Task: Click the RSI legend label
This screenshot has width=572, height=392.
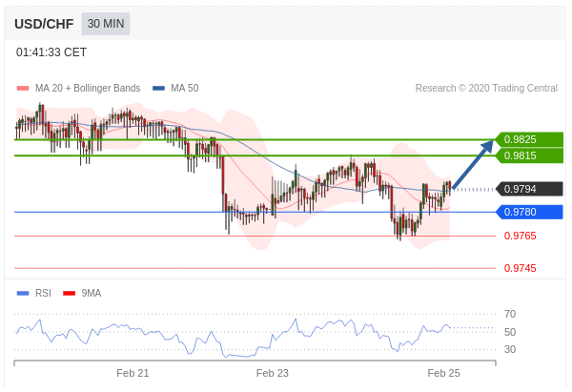Action: (x=43, y=293)
